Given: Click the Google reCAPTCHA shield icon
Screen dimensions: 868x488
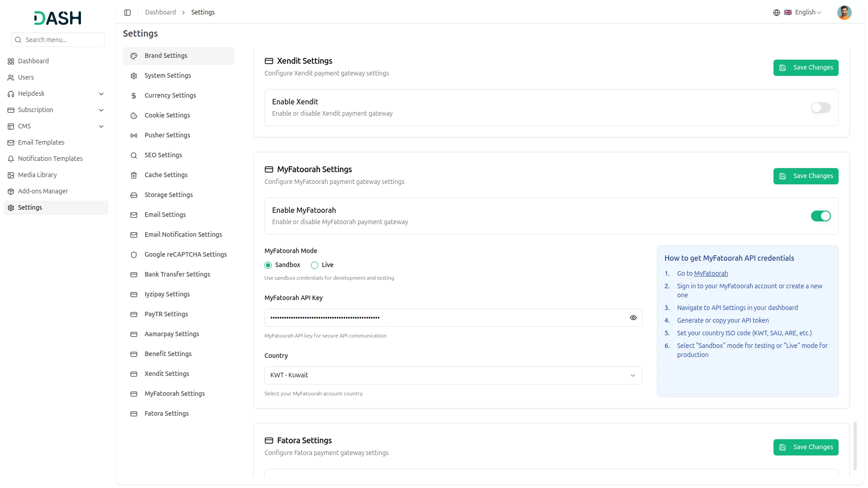Looking at the screenshot, I should 134,255.
